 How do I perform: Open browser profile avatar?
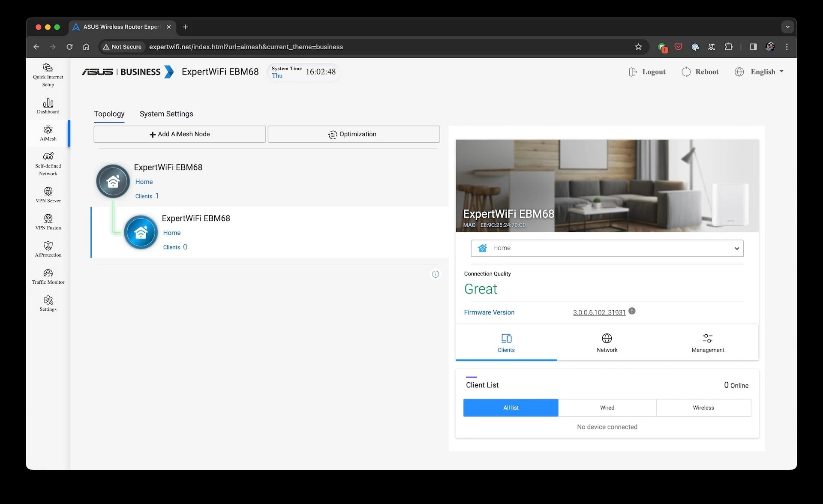[x=770, y=47]
